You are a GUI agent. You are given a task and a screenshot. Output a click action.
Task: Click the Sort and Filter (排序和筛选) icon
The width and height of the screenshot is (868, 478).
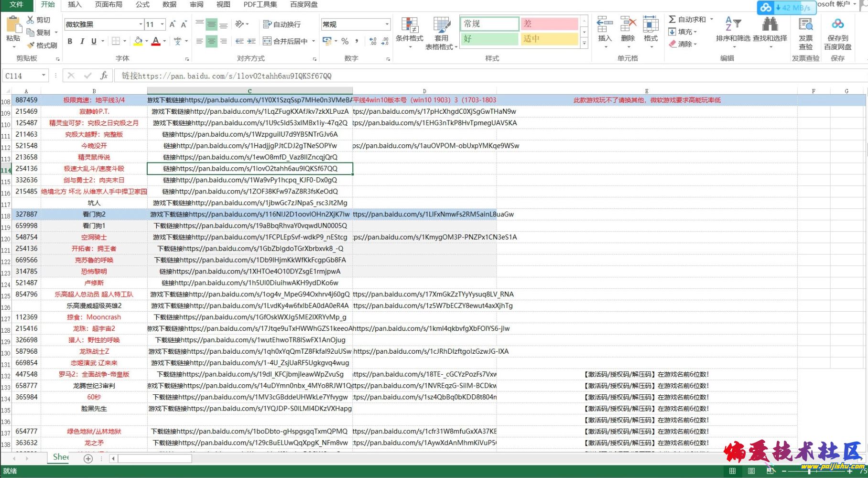click(733, 24)
